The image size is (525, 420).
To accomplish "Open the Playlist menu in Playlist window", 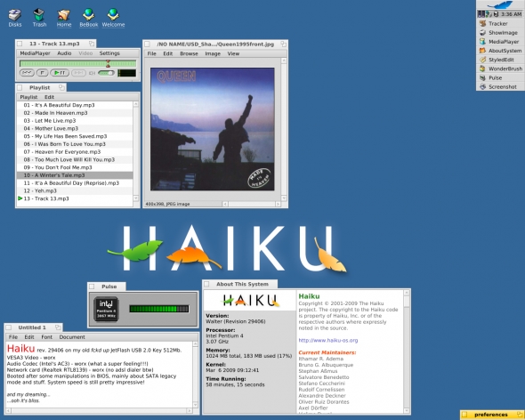I will 28,97.
